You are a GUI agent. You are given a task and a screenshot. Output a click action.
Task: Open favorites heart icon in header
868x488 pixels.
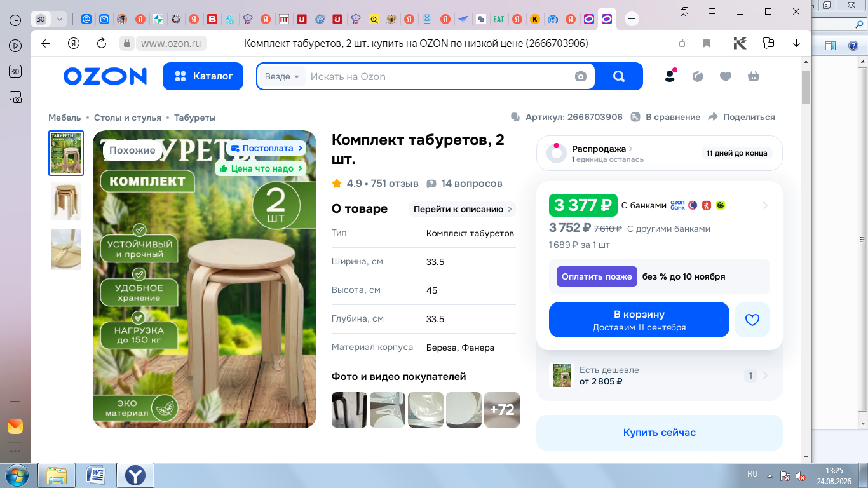726,76
